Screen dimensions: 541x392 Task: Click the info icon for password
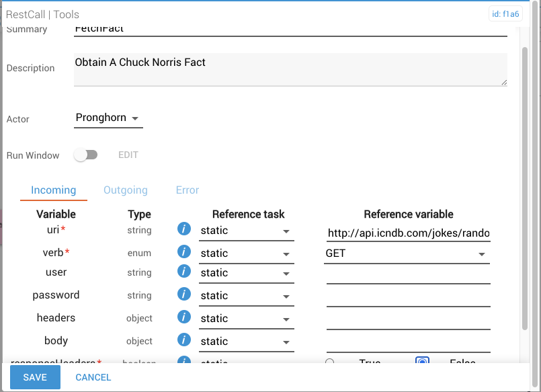(184, 294)
